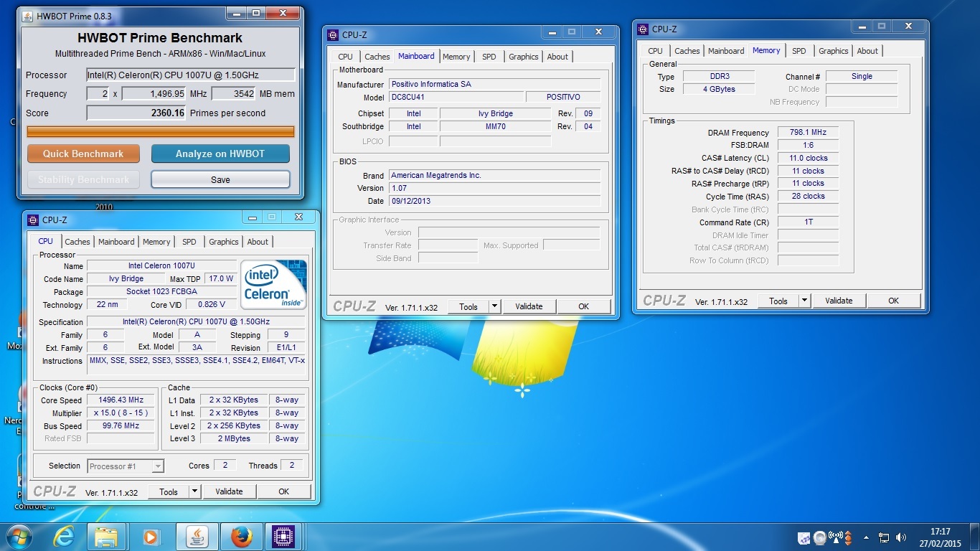Open Firefox from the taskbar
The height and width of the screenshot is (551, 980).
(x=240, y=537)
